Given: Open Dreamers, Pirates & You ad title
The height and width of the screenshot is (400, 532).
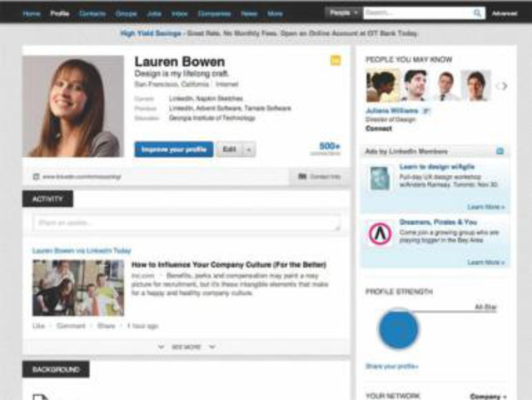Looking at the screenshot, I should [438, 222].
